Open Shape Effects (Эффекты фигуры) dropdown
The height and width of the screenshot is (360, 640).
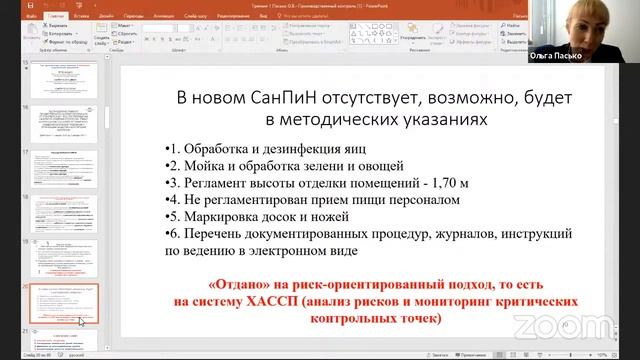pyautogui.click(x=471, y=42)
